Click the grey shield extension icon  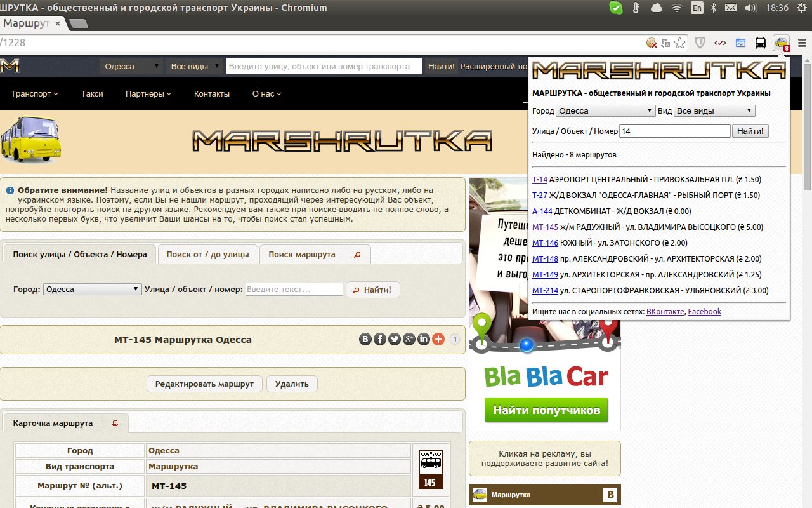(x=700, y=43)
